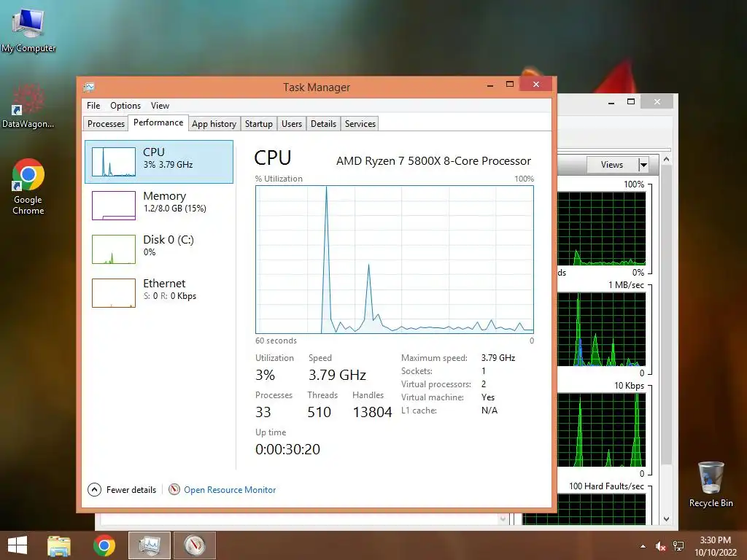The image size is (747, 560).
Task: Collapse with the Fewer details arrow icon
Action: tap(94, 489)
